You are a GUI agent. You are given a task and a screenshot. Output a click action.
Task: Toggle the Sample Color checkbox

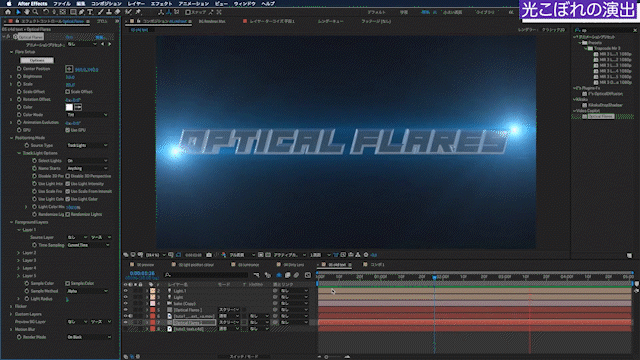[68, 283]
